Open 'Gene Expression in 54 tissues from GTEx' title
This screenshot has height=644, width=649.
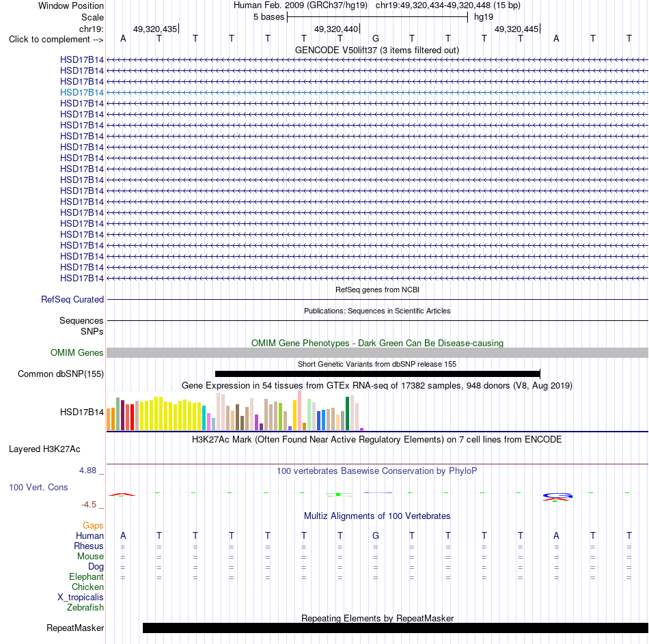click(x=377, y=385)
